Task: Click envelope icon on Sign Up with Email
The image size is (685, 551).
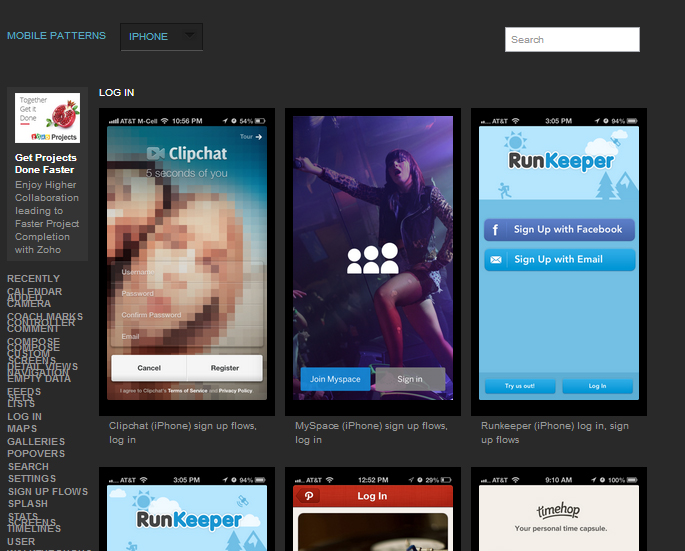Action: pos(496,260)
